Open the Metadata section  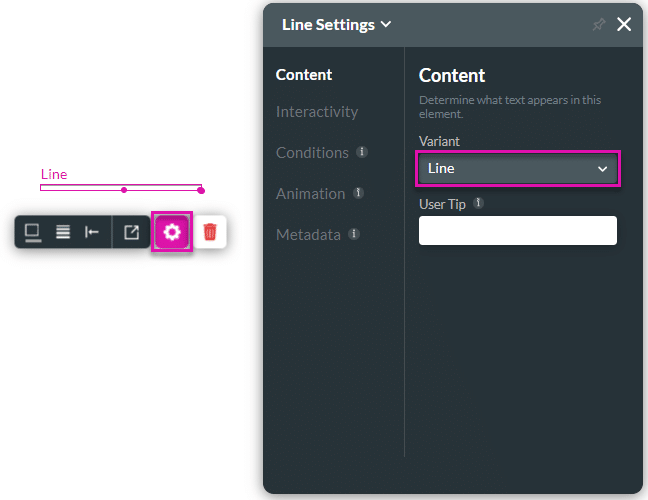[x=308, y=235]
